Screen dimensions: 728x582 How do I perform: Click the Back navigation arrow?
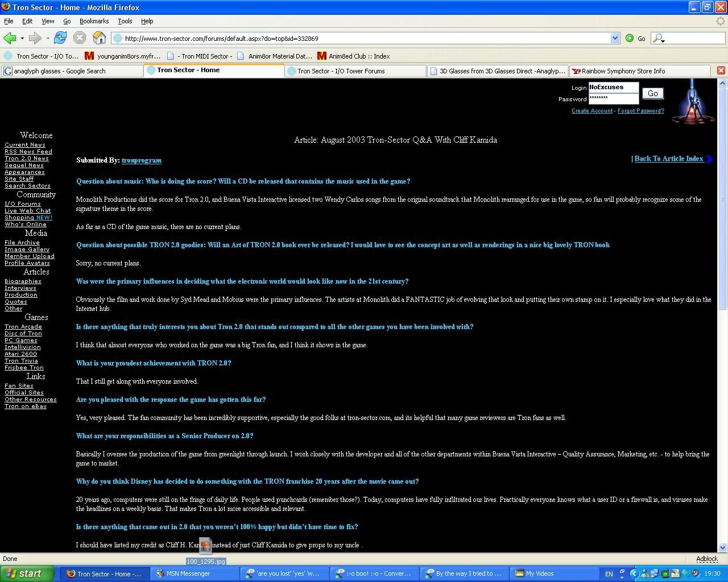[9, 38]
